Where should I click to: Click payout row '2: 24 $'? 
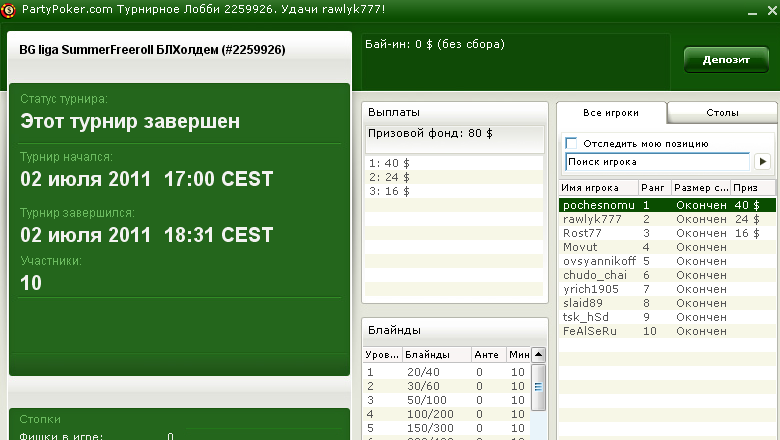(454, 177)
